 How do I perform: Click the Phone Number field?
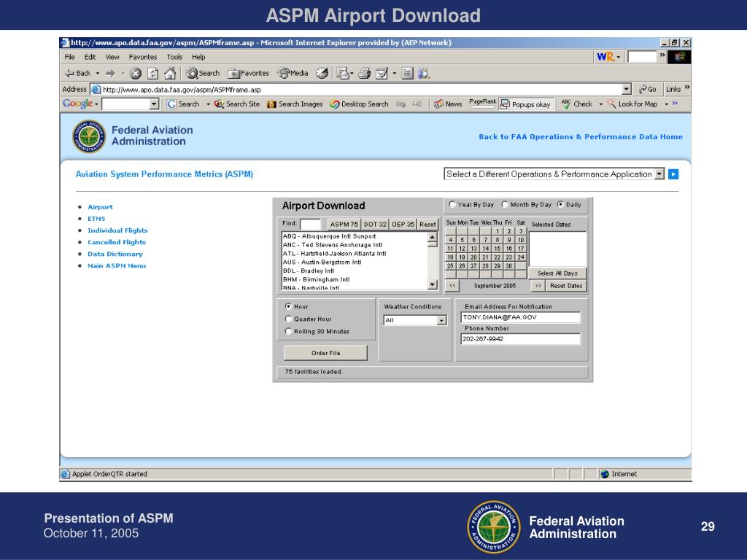(x=520, y=339)
